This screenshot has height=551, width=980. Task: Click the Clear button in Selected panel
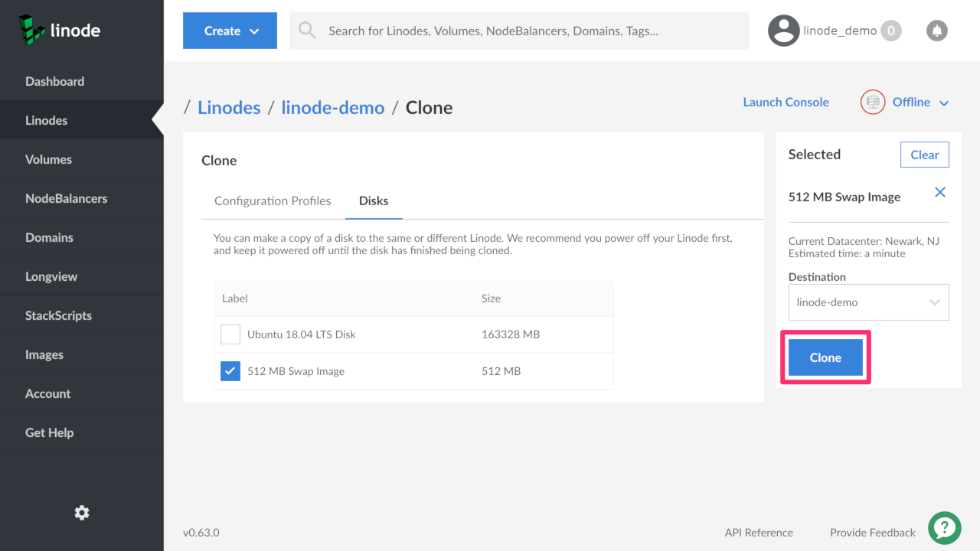coord(924,155)
